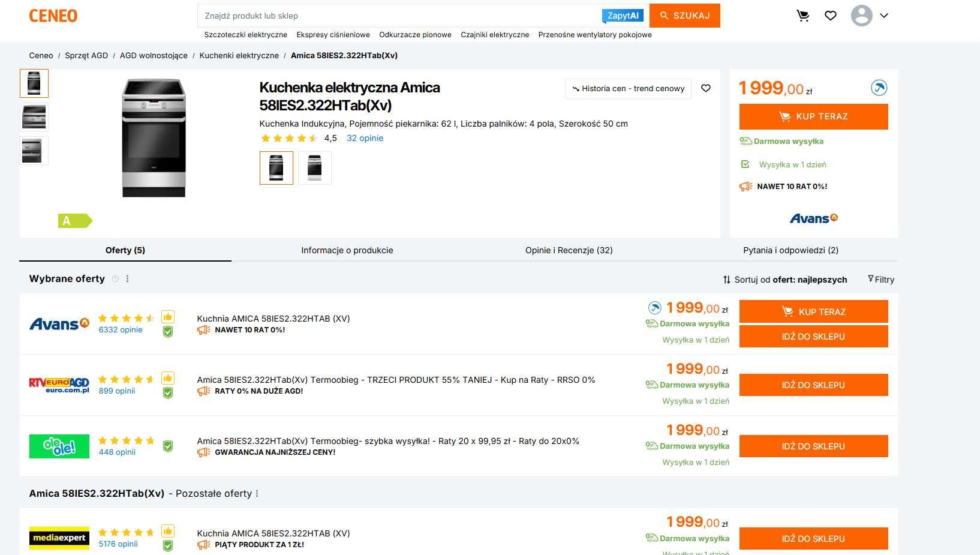Click energy class A label
Image resolution: width=980 pixels, height=555 pixels.
tap(75, 221)
